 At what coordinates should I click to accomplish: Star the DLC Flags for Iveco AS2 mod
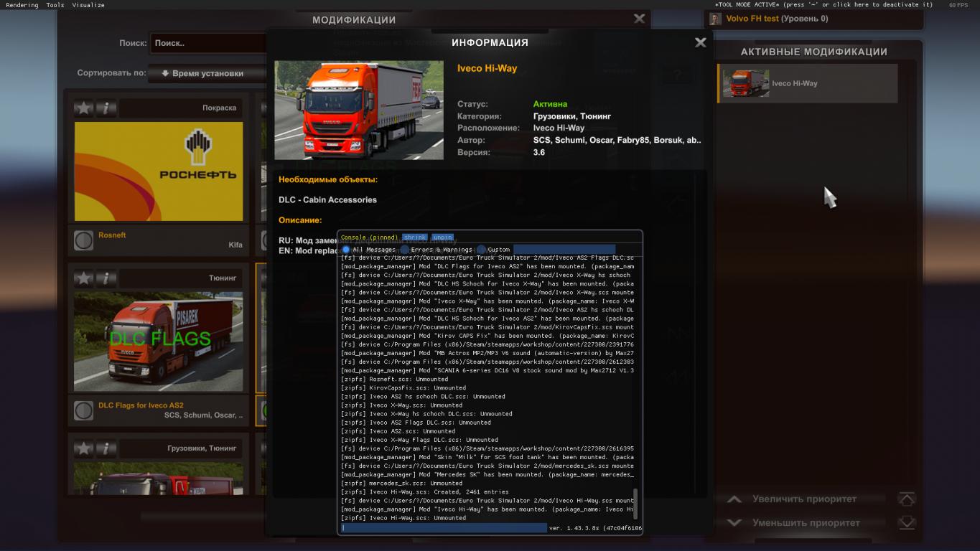pos(84,278)
